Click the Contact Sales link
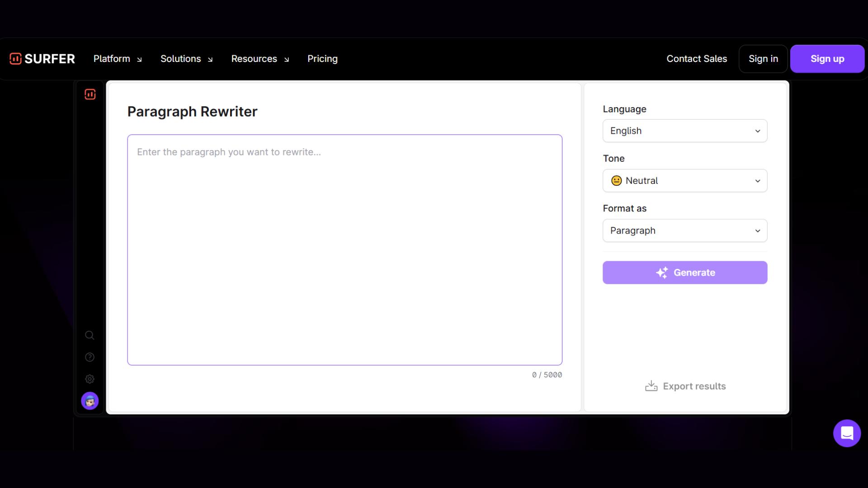This screenshot has height=488, width=868. click(697, 59)
